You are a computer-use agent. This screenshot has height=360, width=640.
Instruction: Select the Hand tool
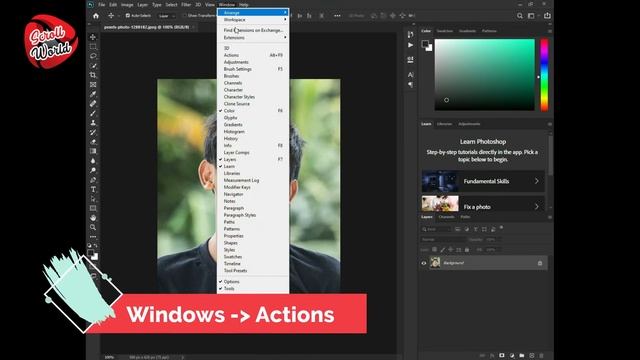93,218
